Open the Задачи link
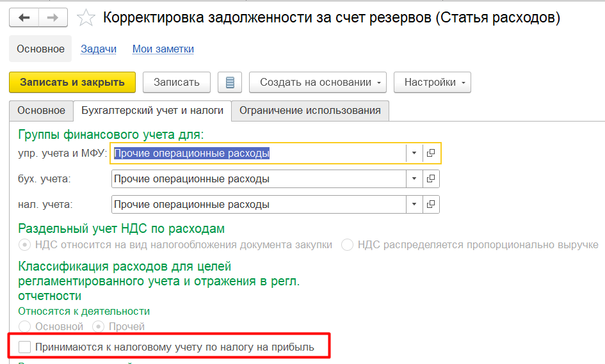 [99, 49]
